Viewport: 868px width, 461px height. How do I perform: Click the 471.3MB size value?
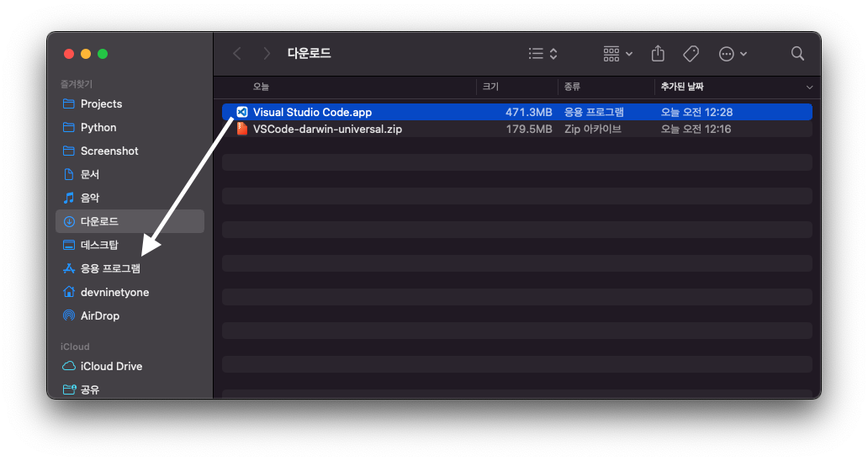529,112
